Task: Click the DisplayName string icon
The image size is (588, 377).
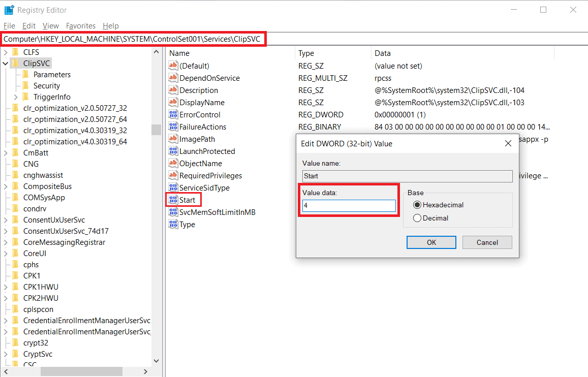Action: [x=173, y=102]
